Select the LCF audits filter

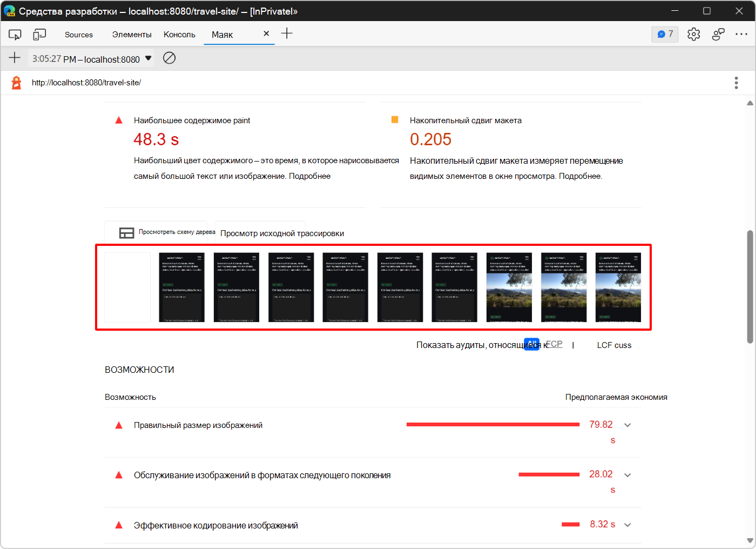(614, 345)
